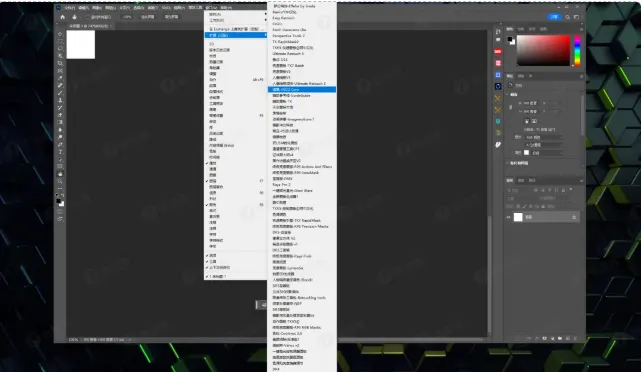The height and width of the screenshot is (372, 641).
Task: Click the 100% zoom button
Action: [x=127, y=17]
